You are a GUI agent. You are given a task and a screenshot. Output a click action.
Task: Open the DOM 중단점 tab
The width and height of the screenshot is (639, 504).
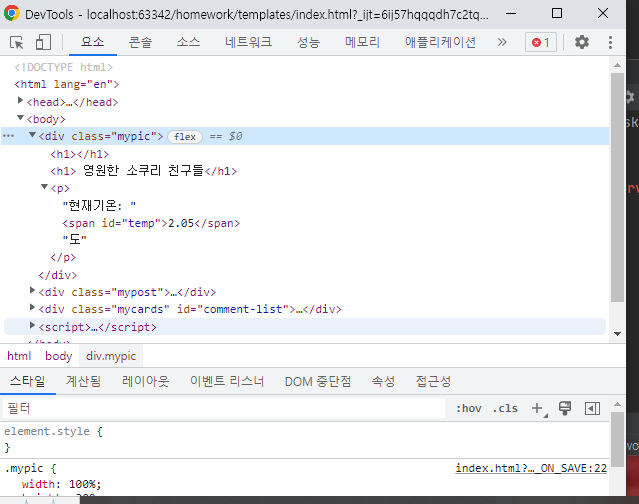tap(318, 381)
